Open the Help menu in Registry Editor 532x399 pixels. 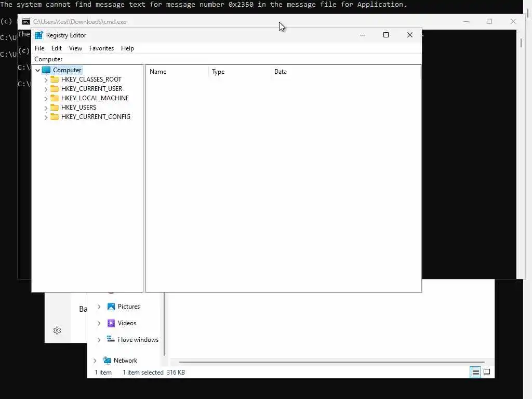tap(127, 48)
